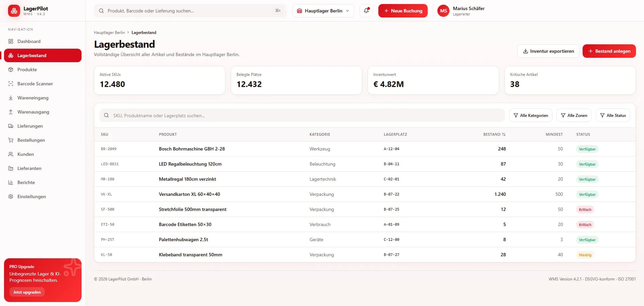Open the Alle Zonen filter label

[x=577, y=115]
